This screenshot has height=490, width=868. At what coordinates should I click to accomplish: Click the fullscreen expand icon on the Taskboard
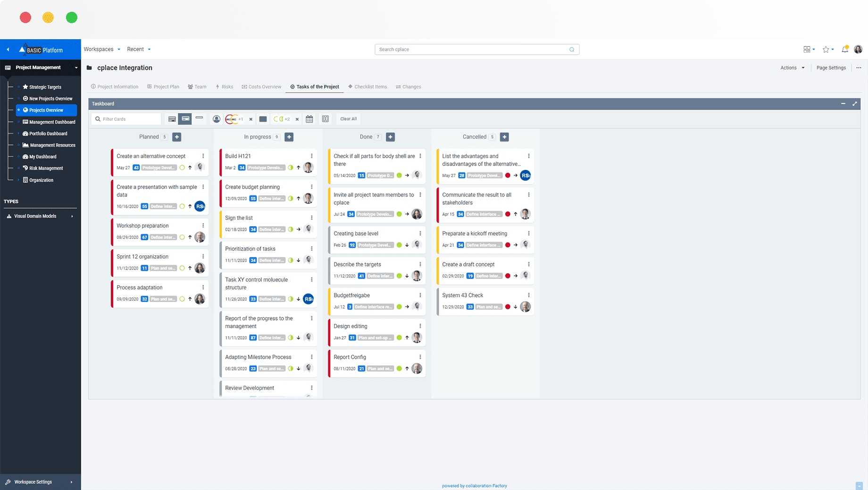(x=855, y=103)
